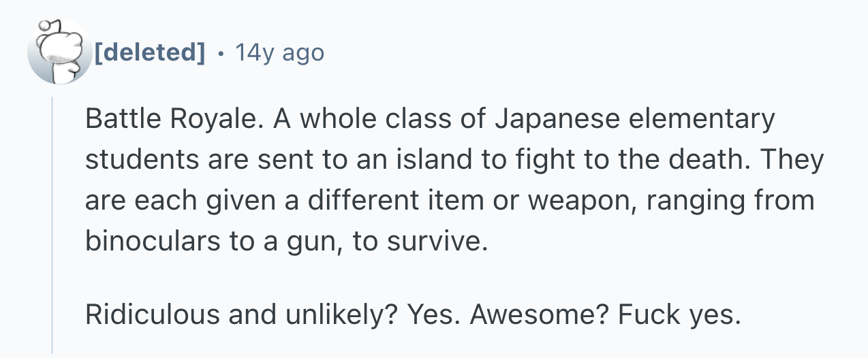
Task: Click the [deleted] username label
Action: coord(149,52)
